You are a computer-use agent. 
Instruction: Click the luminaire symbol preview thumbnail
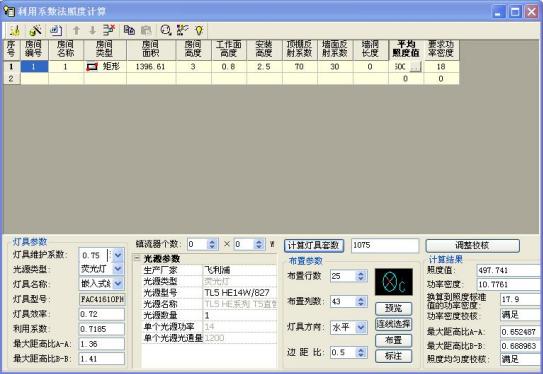click(x=394, y=282)
